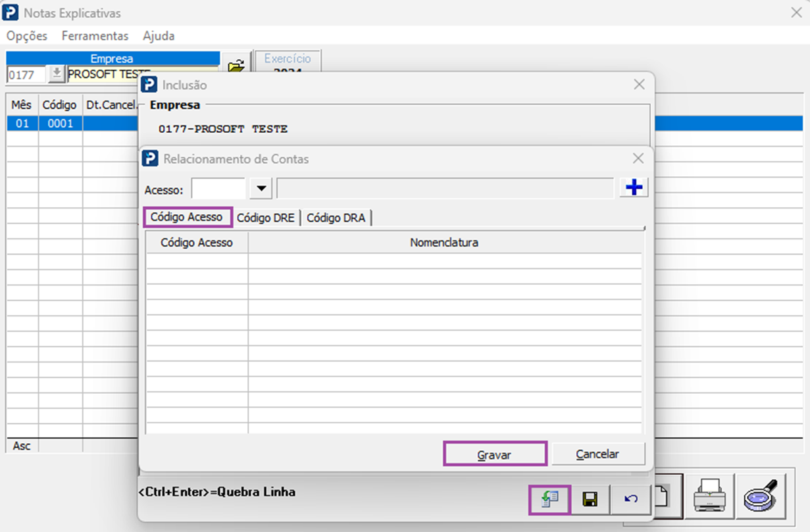The width and height of the screenshot is (810, 532).
Task: Open the folder icon next to Empresa
Action: (x=236, y=66)
